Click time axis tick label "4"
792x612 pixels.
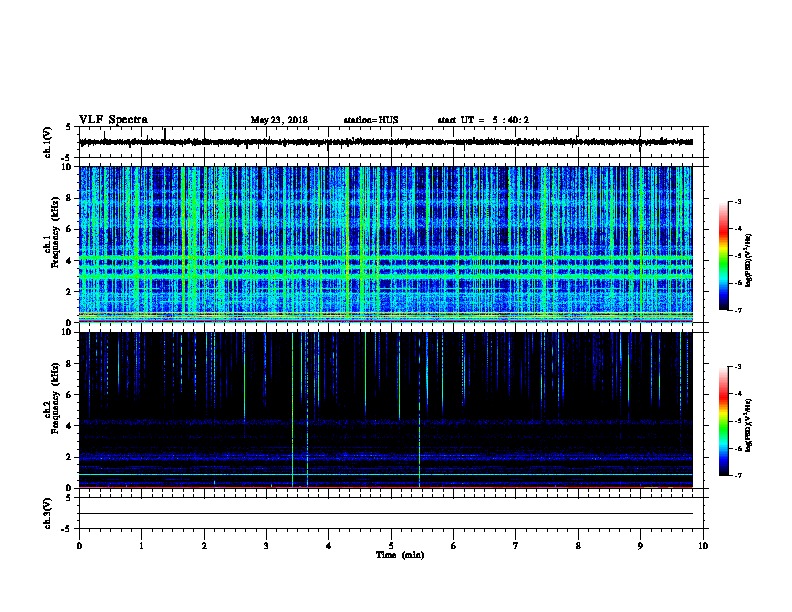click(328, 546)
